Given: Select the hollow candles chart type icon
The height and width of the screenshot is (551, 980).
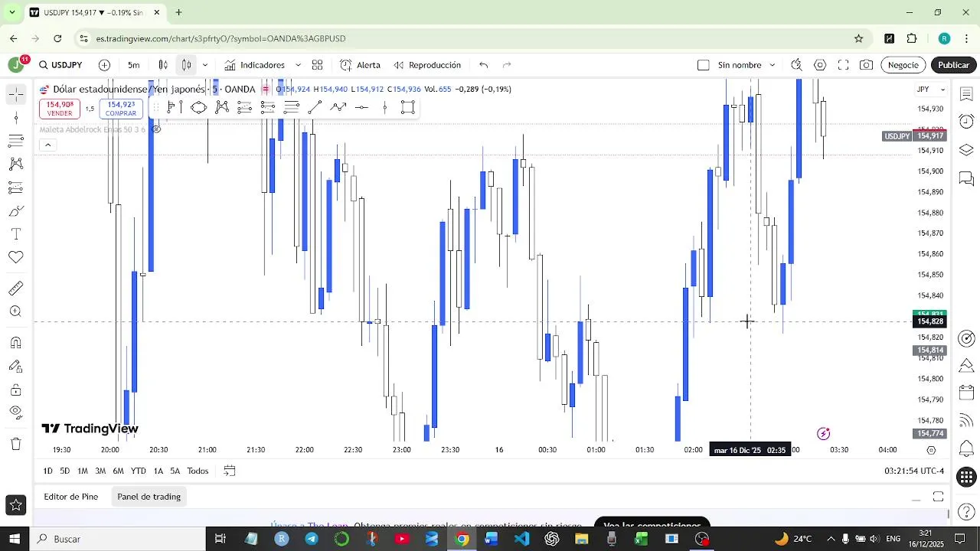Looking at the screenshot, I should [x=186, y=65].
